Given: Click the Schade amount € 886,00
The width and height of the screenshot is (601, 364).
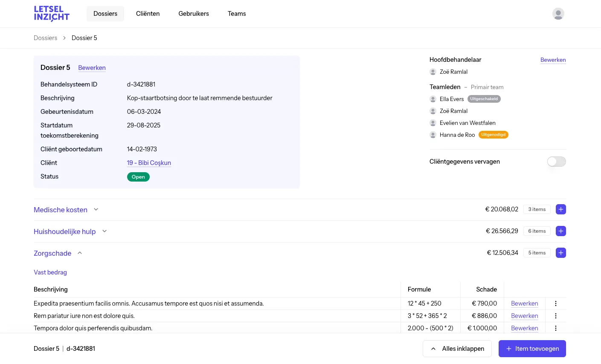Looking at the screenshot, I should (484, 316).
